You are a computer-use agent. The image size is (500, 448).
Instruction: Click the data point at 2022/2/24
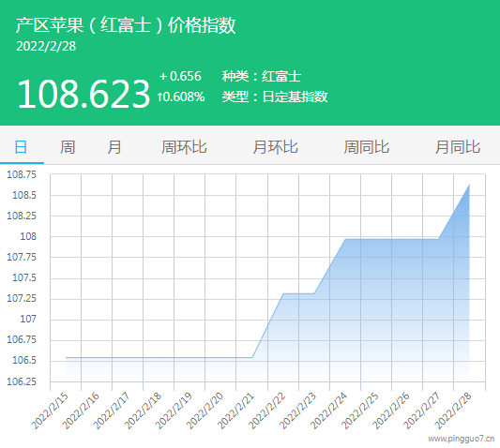tap(345, 239)
